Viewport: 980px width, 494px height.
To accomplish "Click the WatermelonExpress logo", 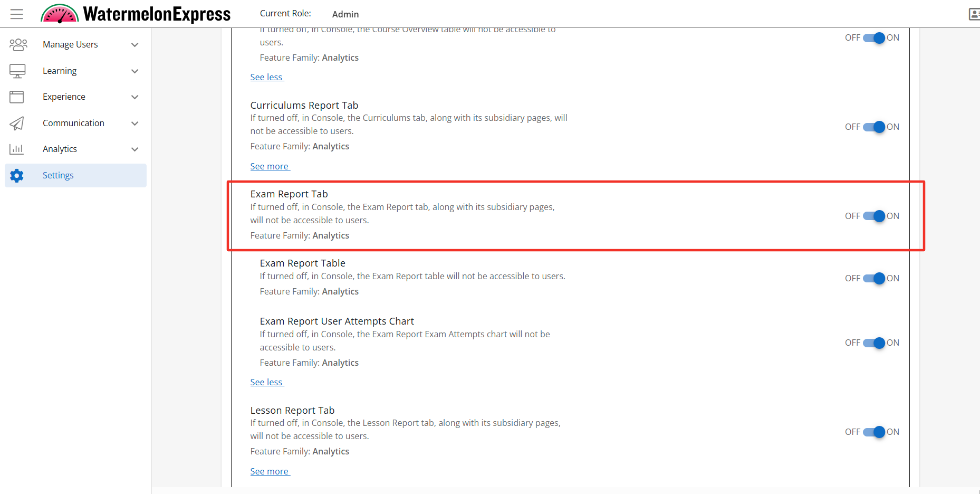I will [x=136, y=14].
